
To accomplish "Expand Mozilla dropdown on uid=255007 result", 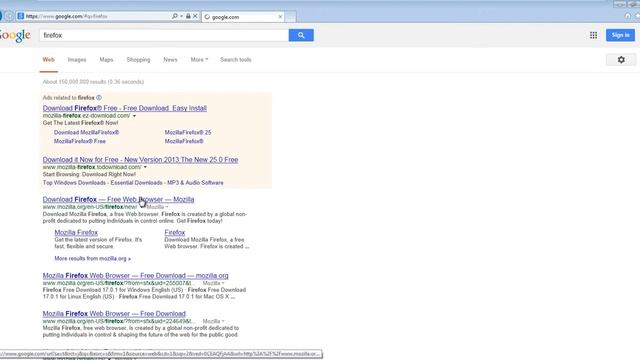I will click(213, 283).
